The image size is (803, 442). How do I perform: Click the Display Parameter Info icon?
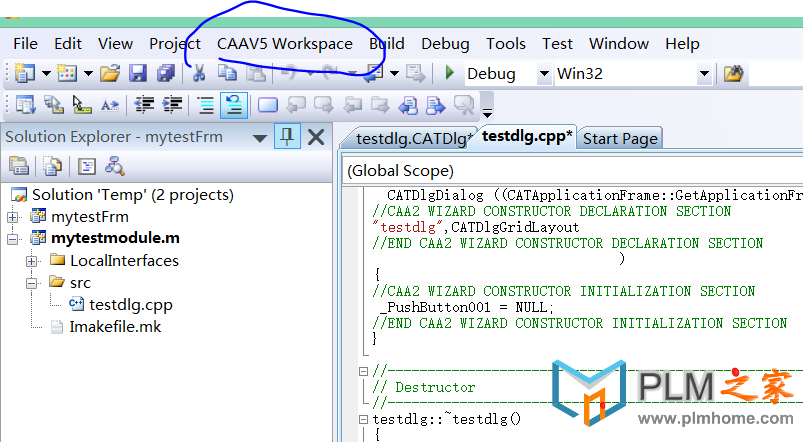click(x=54, y=105)
